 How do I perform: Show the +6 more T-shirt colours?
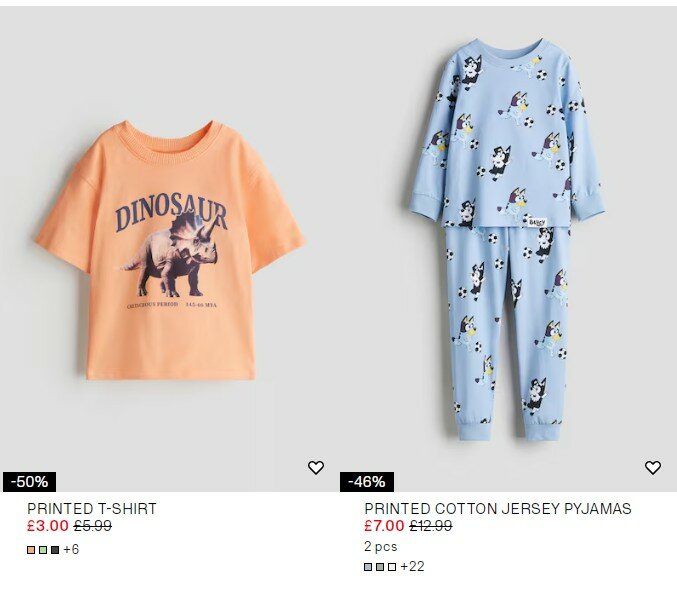click(x=71, y=550)
